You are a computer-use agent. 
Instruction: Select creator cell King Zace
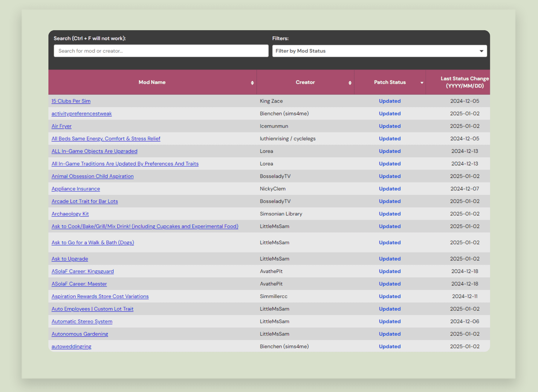(x=271, y=101)
